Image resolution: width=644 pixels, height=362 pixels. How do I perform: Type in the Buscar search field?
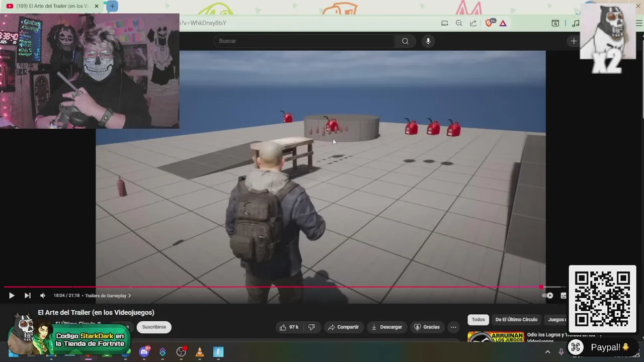304,41
